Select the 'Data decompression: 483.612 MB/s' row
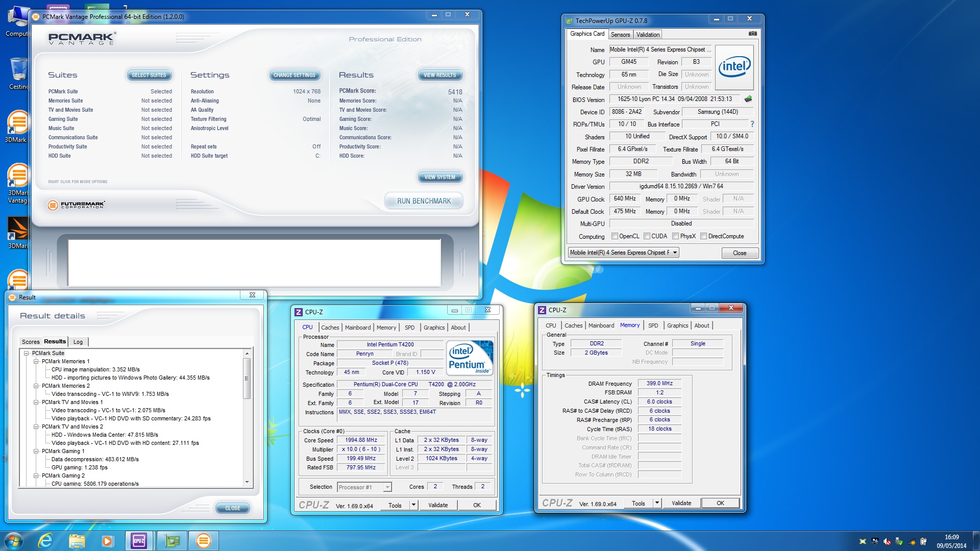Screen dimensions: 980x551 click(x=95, y=459)
